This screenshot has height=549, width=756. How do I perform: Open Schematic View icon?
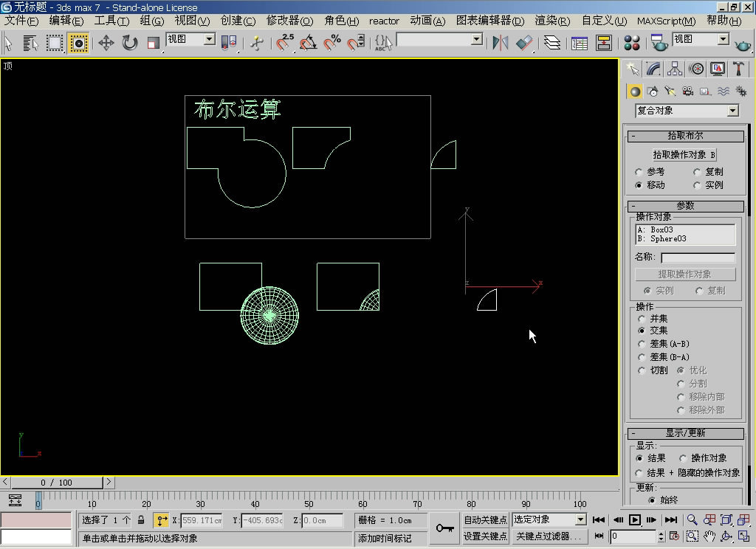click(x=603, y=43)
